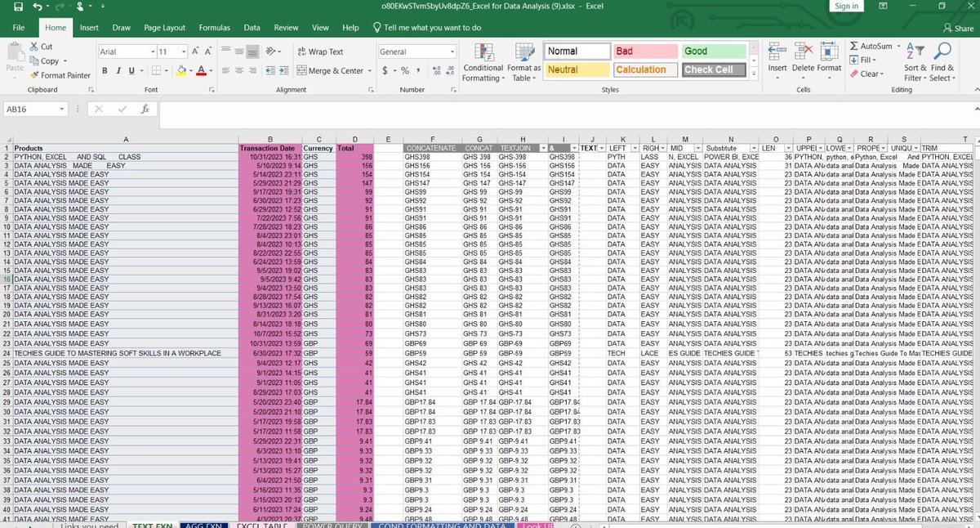Apply Bold formatting
Image resolution: width=980 pixels, height=528 pixels.
[106, 71]
